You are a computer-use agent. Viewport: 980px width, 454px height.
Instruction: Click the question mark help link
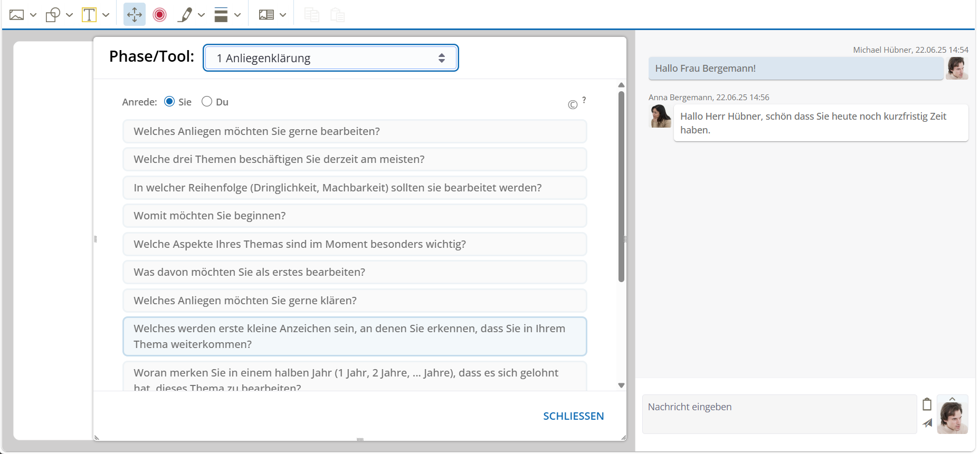[584, 100]
